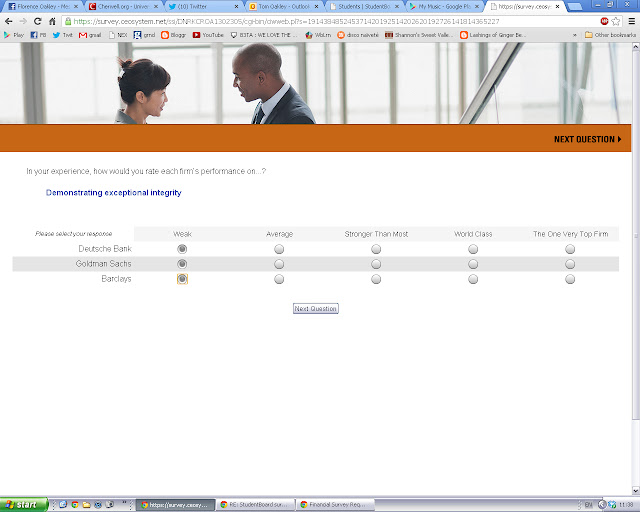The image size is (640, 512).
Task: Switch to the My Music Google Play tab
Action: [444, 7]
